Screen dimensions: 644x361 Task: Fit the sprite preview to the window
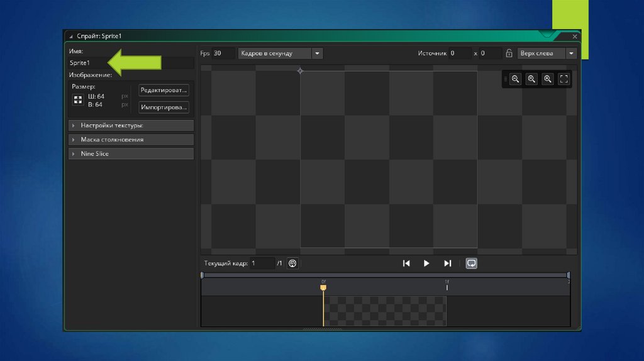point(564,79)
